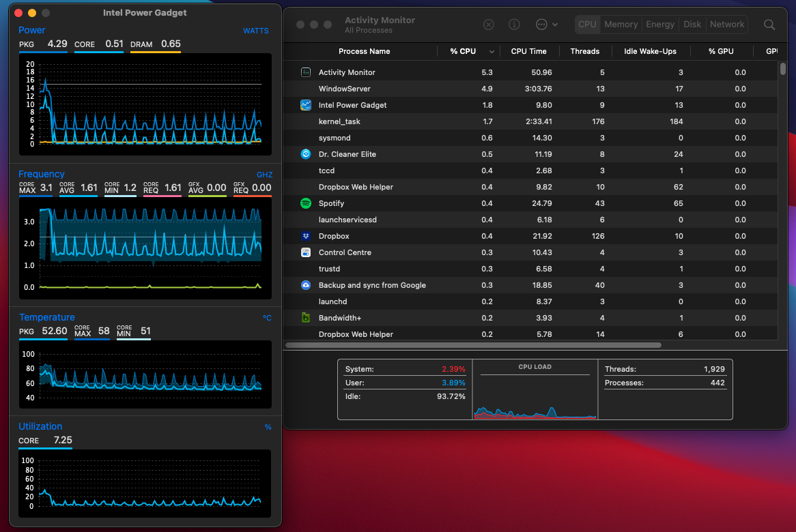Click the Dropbox icon next to its process
This screenshot has height=532, width=796.
point(305,236)
